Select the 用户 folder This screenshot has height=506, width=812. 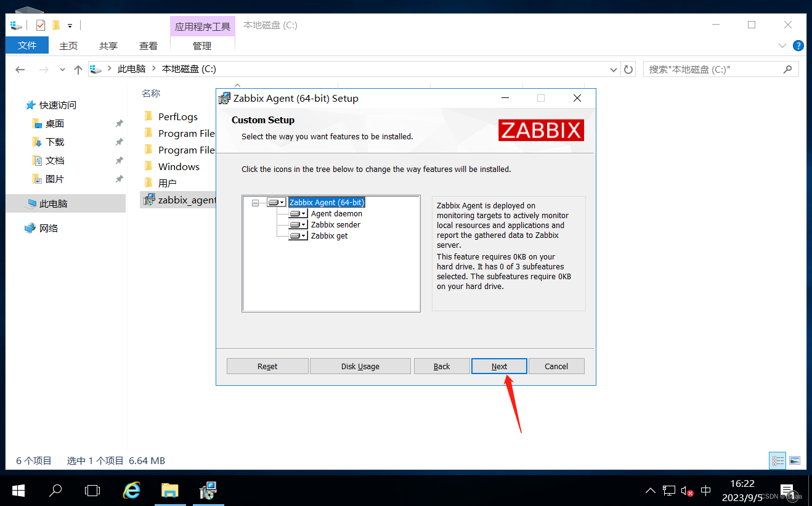[167, 183]
